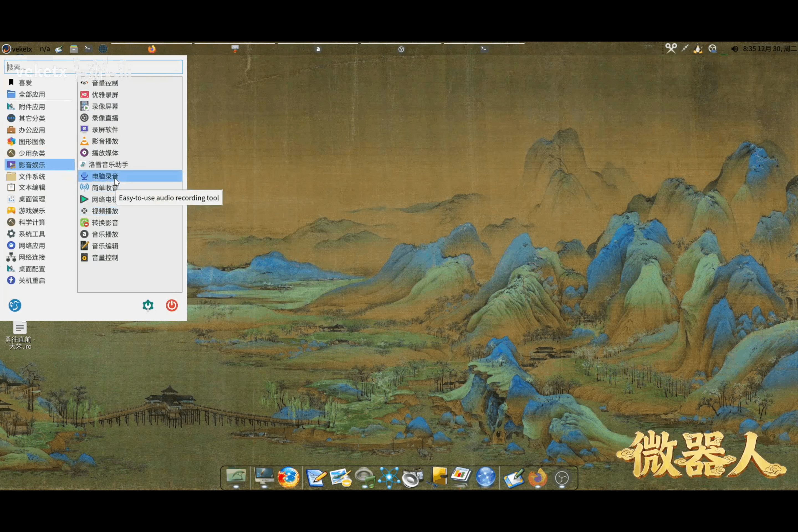798x532 pixels.
Task: Click the notepad with pencil dock icon
Action: pos(316,478)
